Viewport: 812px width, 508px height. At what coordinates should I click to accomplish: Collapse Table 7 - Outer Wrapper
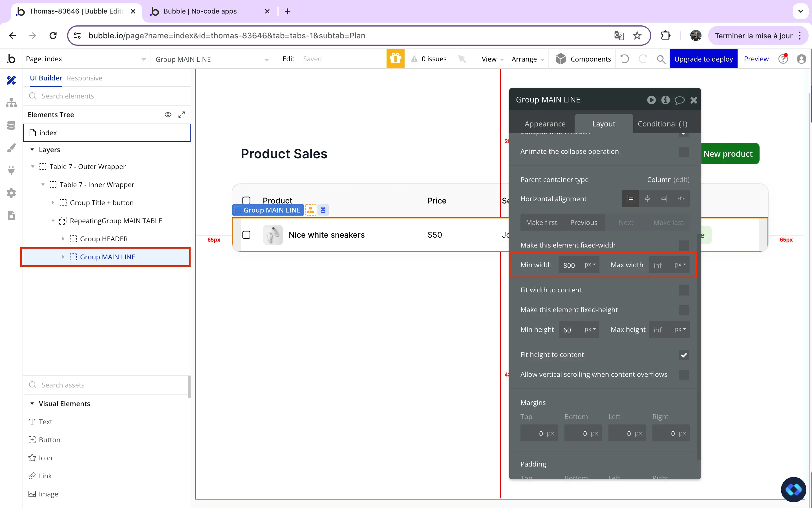[x=32, y=167]
